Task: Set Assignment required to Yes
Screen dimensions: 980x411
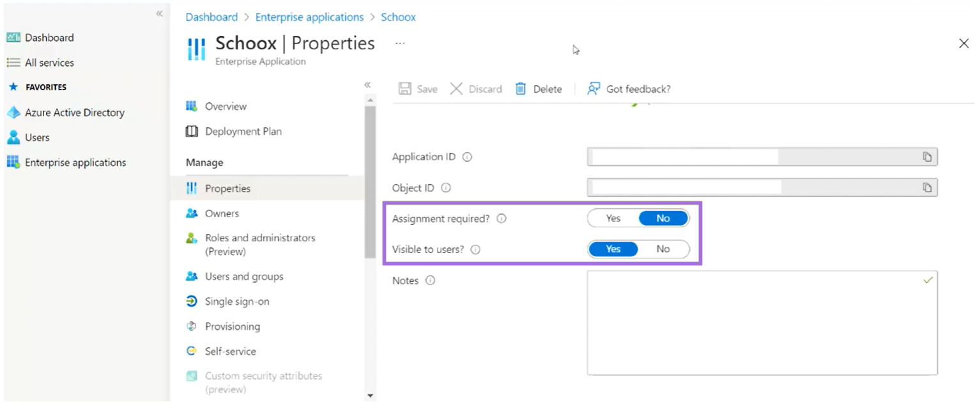Action: point(613,219)
